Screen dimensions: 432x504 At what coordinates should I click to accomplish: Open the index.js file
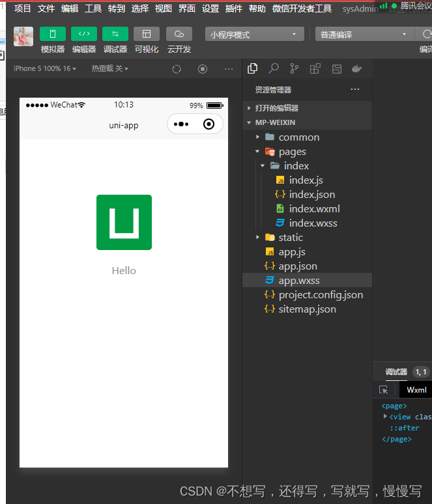(307, 180)
